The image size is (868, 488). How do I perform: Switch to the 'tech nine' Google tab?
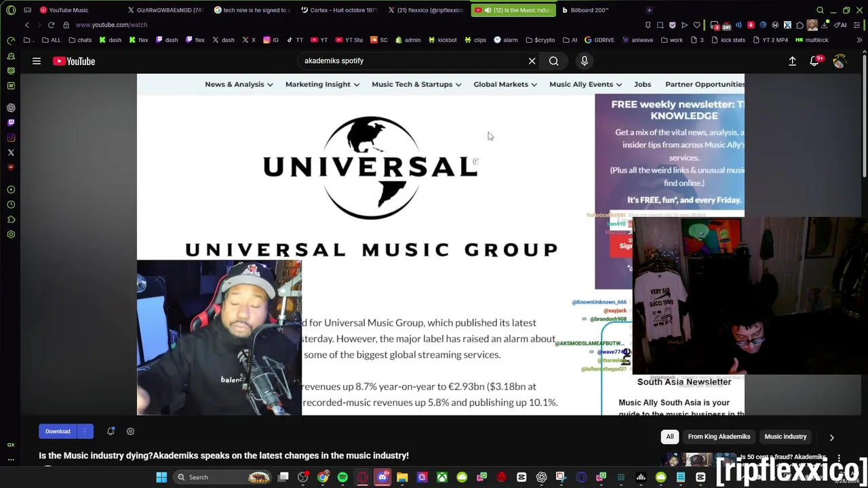tap(253, 10)
